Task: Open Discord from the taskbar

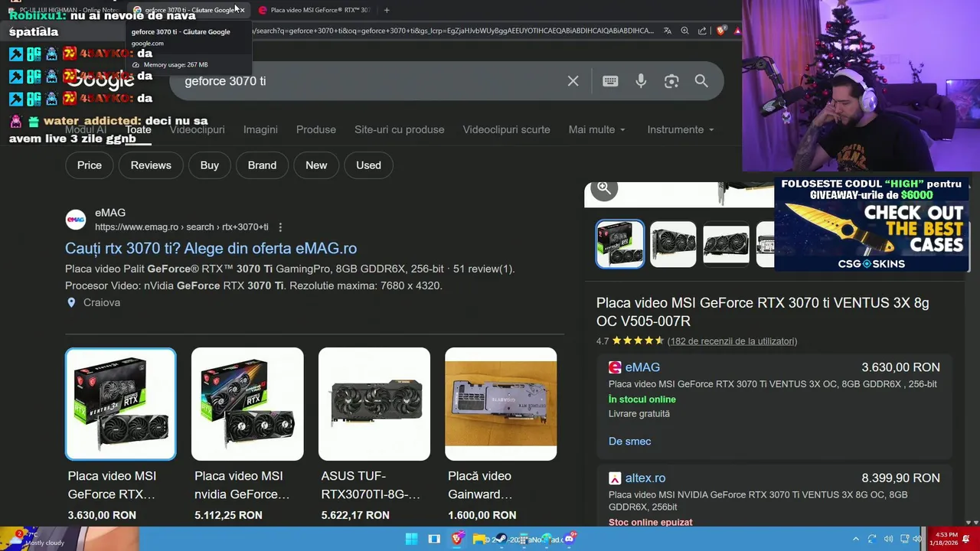Action: 568,539
